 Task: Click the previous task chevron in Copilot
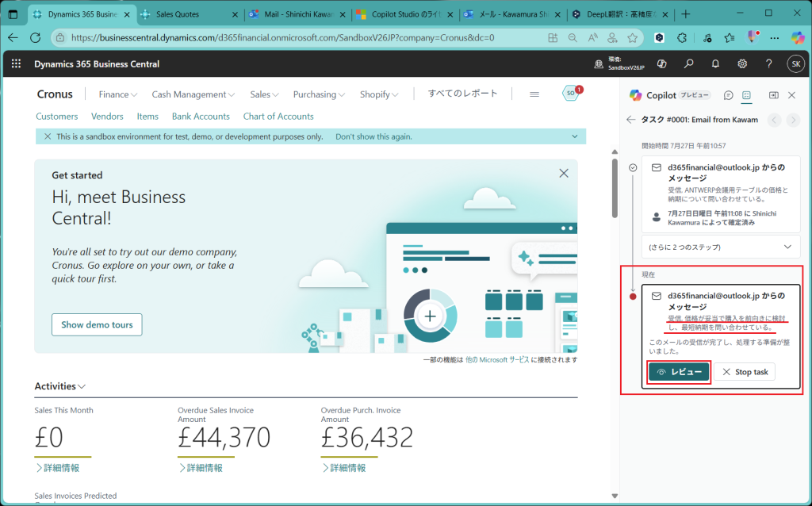click(775, 121)
